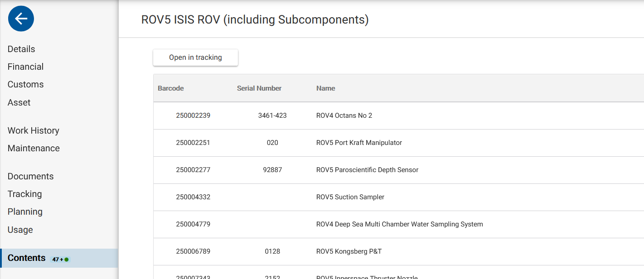Select the ROV4 Octans No 2 row
The height and width of the screenshot is (279, 644).
click(344, 115)
